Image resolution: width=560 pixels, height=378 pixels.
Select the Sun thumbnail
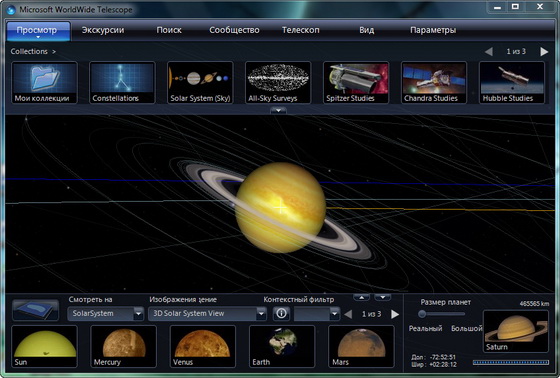pyautogui.click(x=45, y=346)
